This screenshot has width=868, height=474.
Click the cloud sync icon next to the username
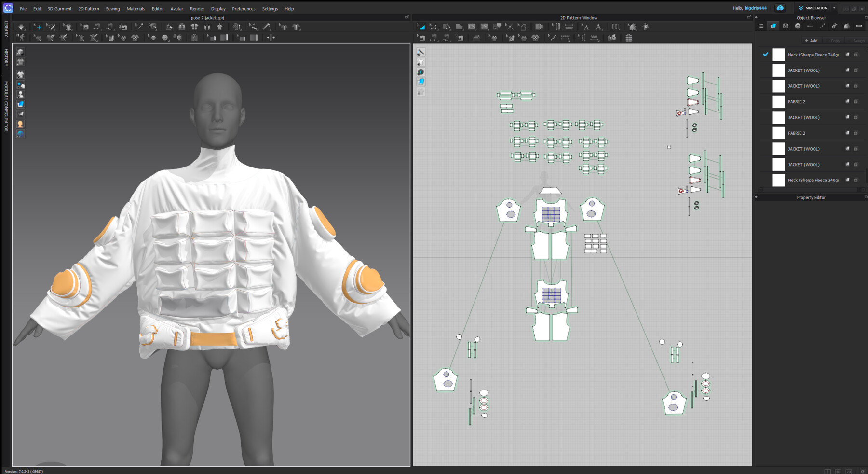780,8
